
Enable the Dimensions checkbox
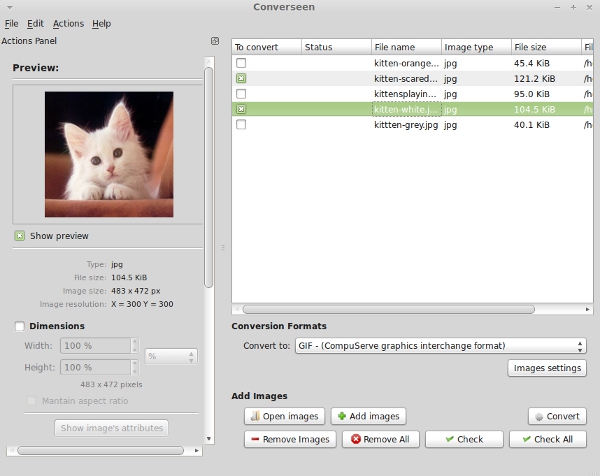click(x=20, y=326)
